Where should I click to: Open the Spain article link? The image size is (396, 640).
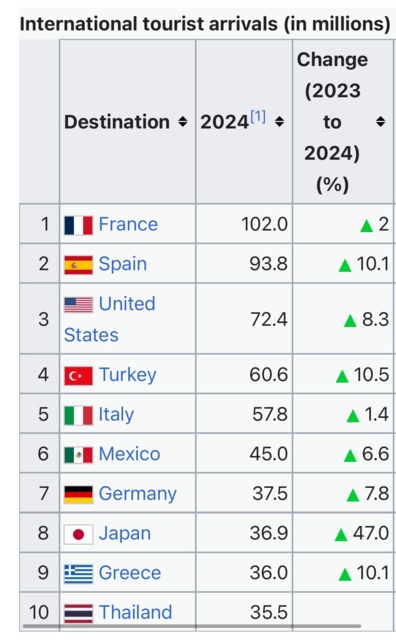click(x=123, y=264)
